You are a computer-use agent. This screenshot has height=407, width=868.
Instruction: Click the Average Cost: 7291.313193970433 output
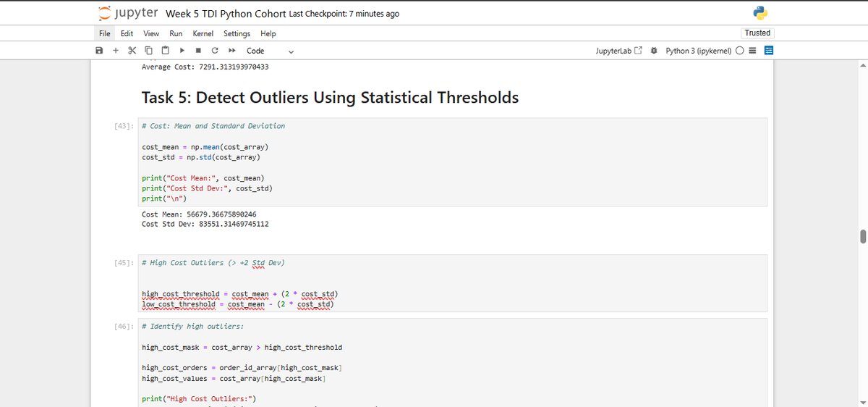205,67
